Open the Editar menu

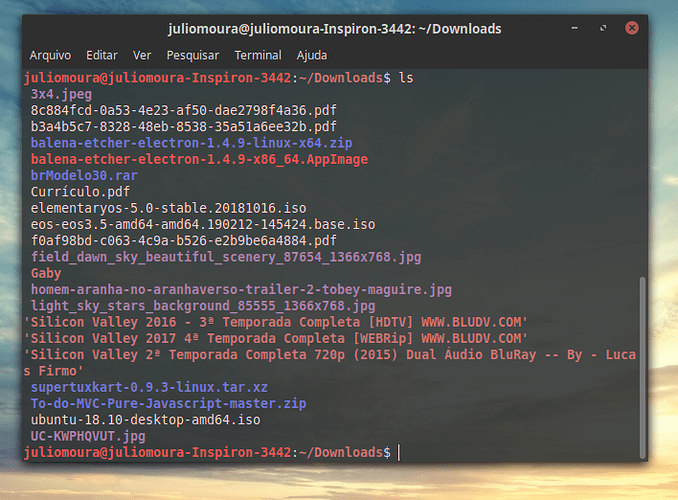click(x=102, y=55)
